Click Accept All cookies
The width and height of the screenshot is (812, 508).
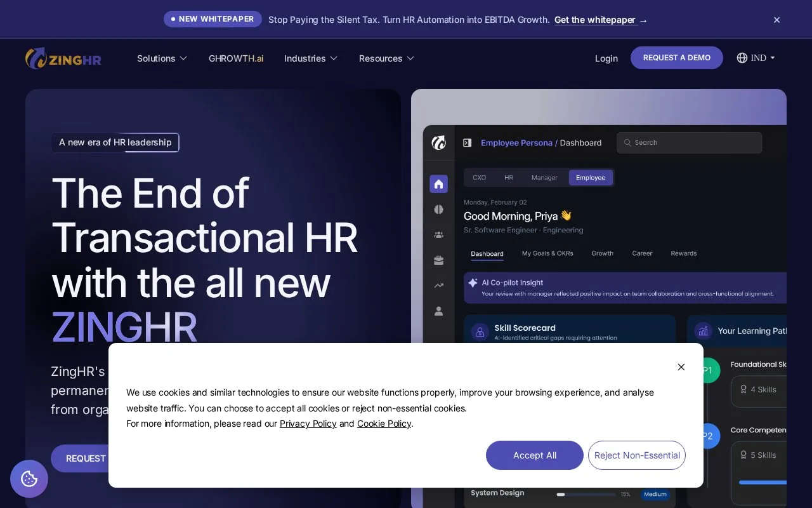pos(535,455)
